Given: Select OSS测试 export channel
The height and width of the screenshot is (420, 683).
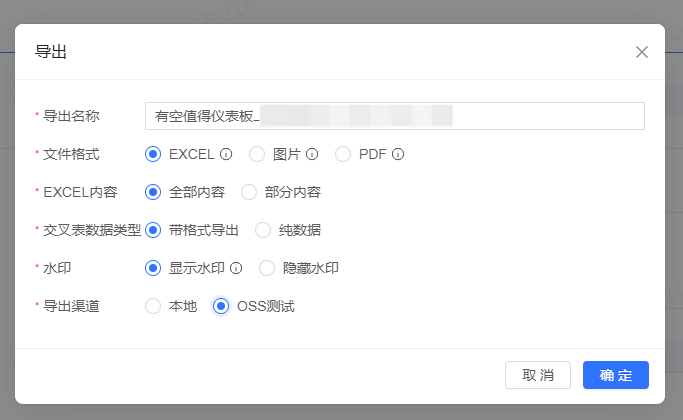Looking at the screenshot, I should pos(221,306).
